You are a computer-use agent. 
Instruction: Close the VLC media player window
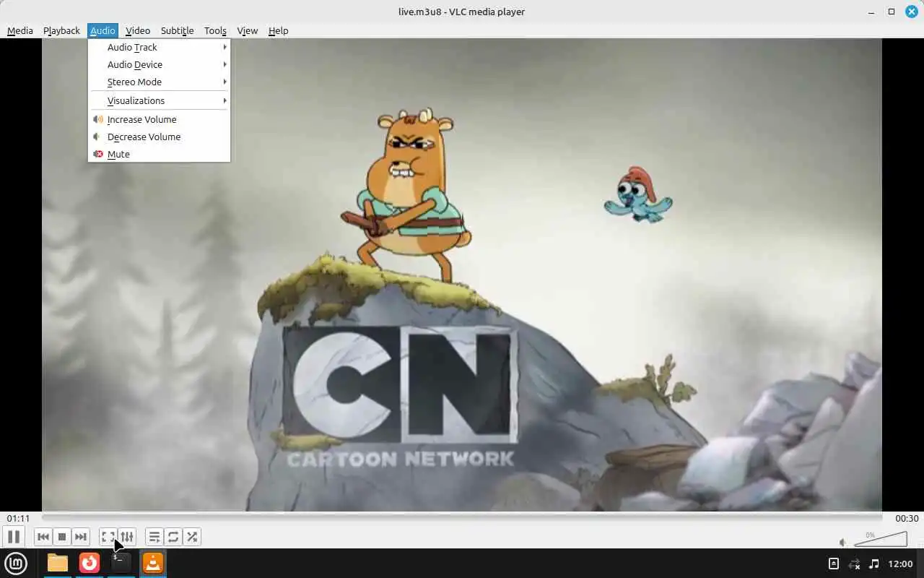pos(911,12)
